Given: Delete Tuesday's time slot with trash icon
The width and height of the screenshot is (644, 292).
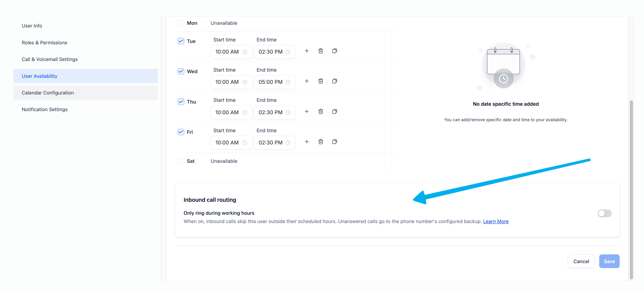Looking at the screenshot, I should [x=320, y=51].
